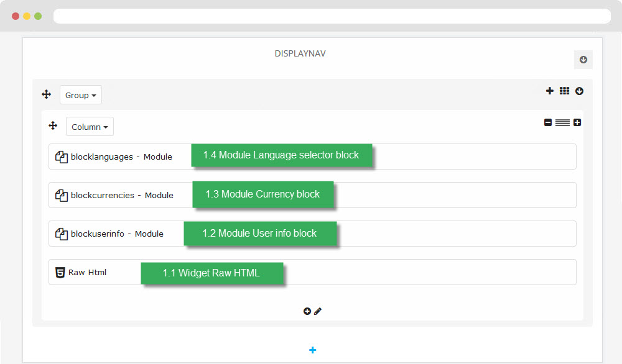Click the column width lines icon
Screen dimensions: 622x364
coord(562,122)
